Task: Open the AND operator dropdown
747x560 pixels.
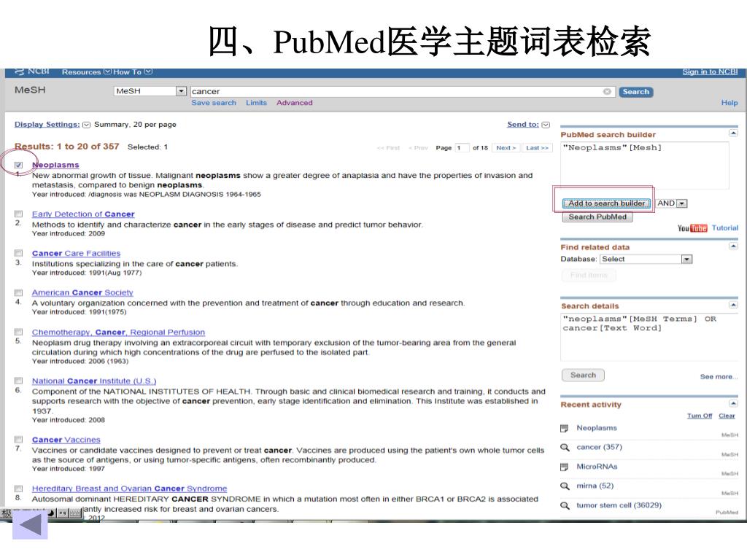Action: click(x=681, y=203)
